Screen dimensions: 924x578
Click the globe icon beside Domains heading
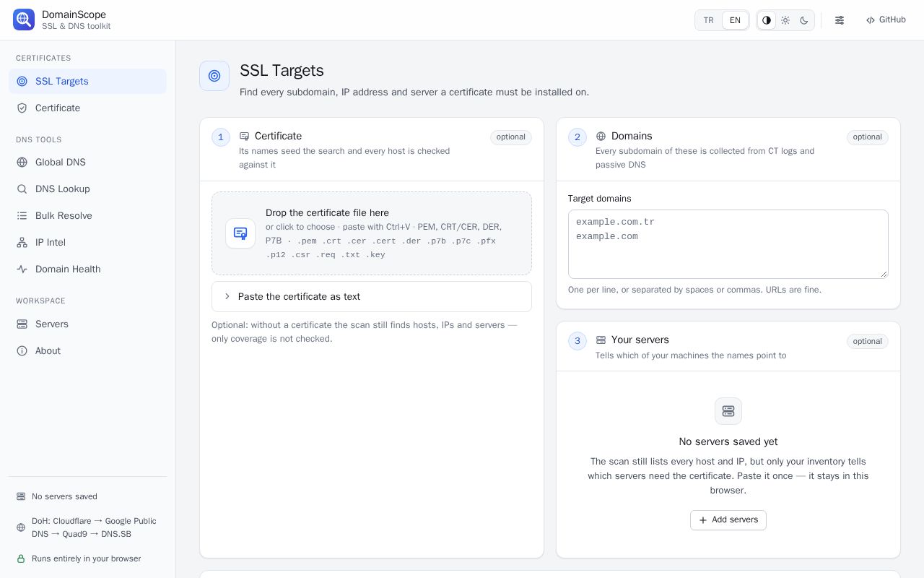click(601, 136)
